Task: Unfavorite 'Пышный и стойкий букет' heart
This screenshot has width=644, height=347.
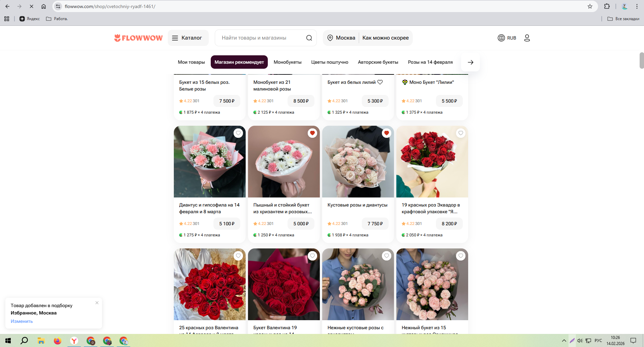Action: point(312,133)
